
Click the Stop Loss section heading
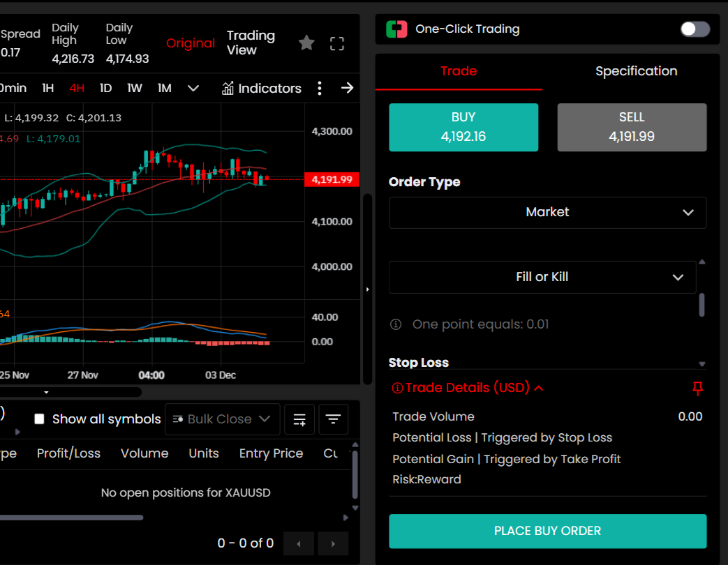pos(418,362)
